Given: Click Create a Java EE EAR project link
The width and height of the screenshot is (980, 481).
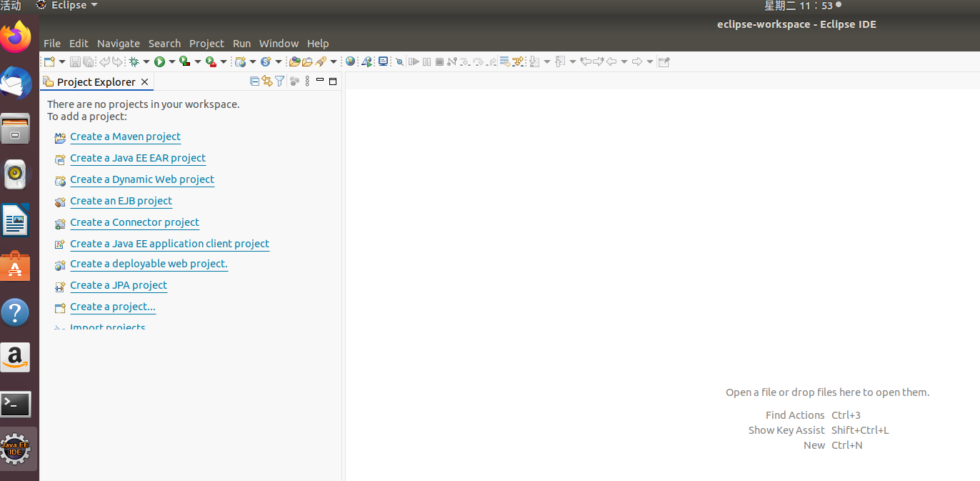Looking at the screenshot, I should tap(138, 158).
